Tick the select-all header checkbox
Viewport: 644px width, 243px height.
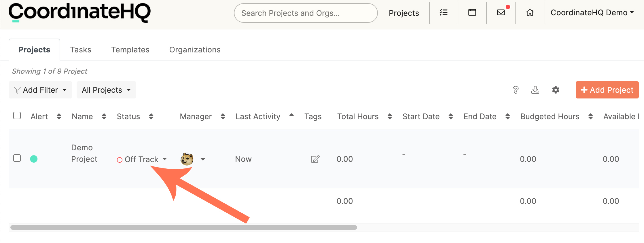coord(17,115)
